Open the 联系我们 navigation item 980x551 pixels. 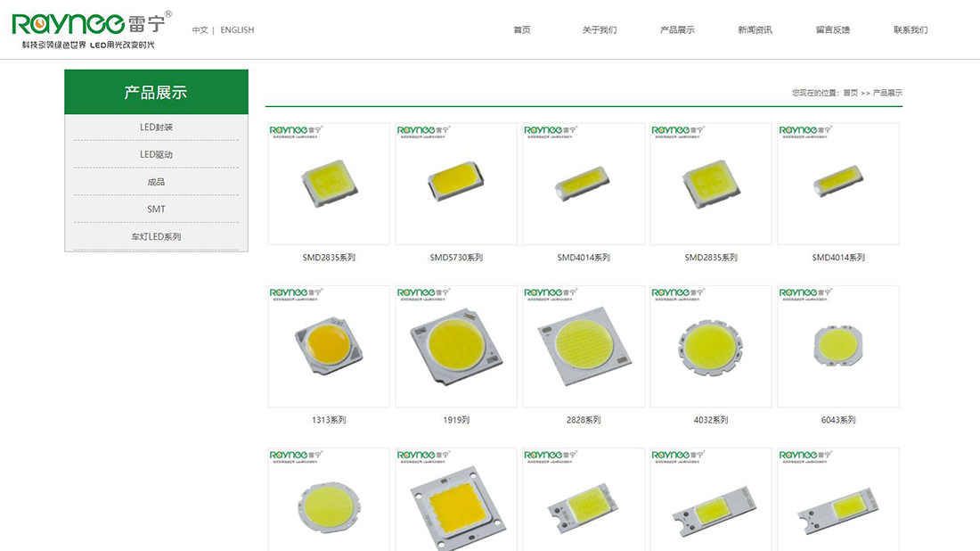[911, 30]
